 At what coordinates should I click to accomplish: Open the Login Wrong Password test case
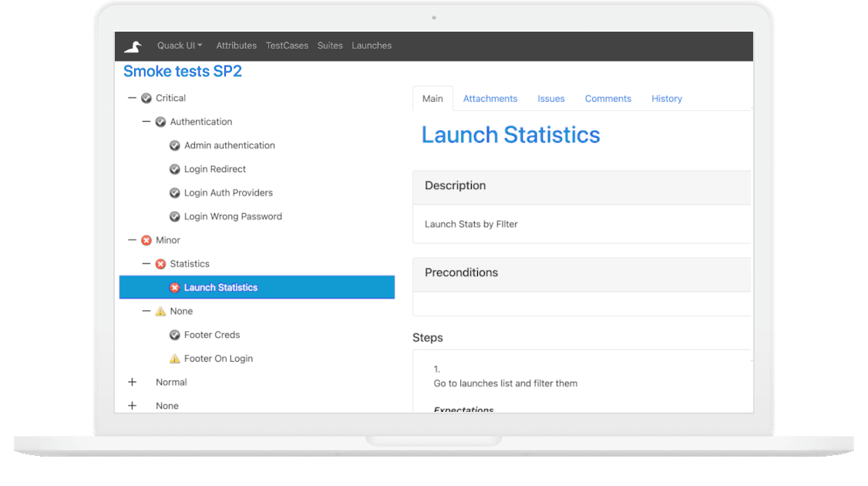pos(233,217)
